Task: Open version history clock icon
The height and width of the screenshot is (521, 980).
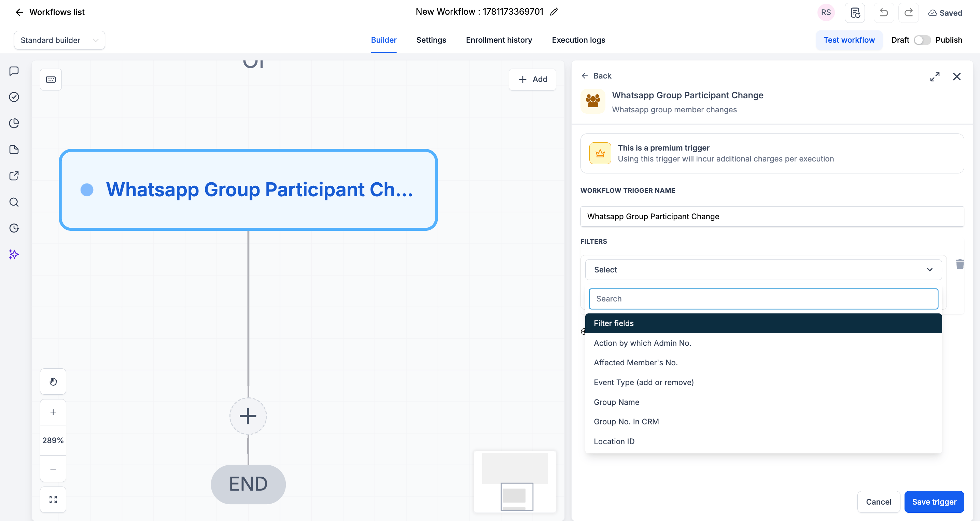Action: point(14,228)
